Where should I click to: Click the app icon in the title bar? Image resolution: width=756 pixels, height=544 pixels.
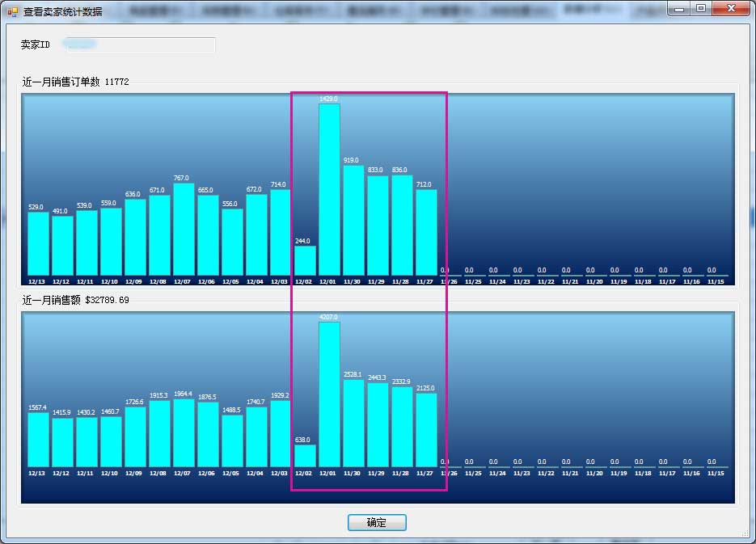tap(12, 11)
